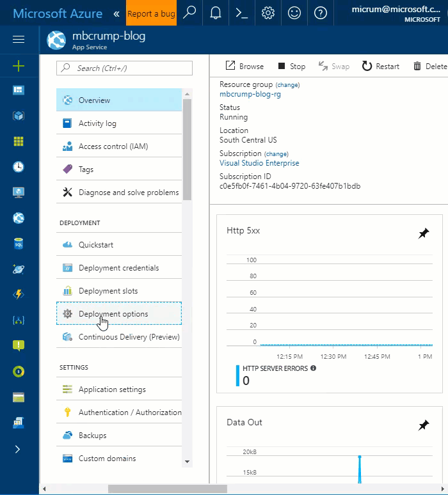Pin the Http 5xx chart
The height and width of the screenshot is (495, 448).
pyautogui.click(x=423, y=233)
